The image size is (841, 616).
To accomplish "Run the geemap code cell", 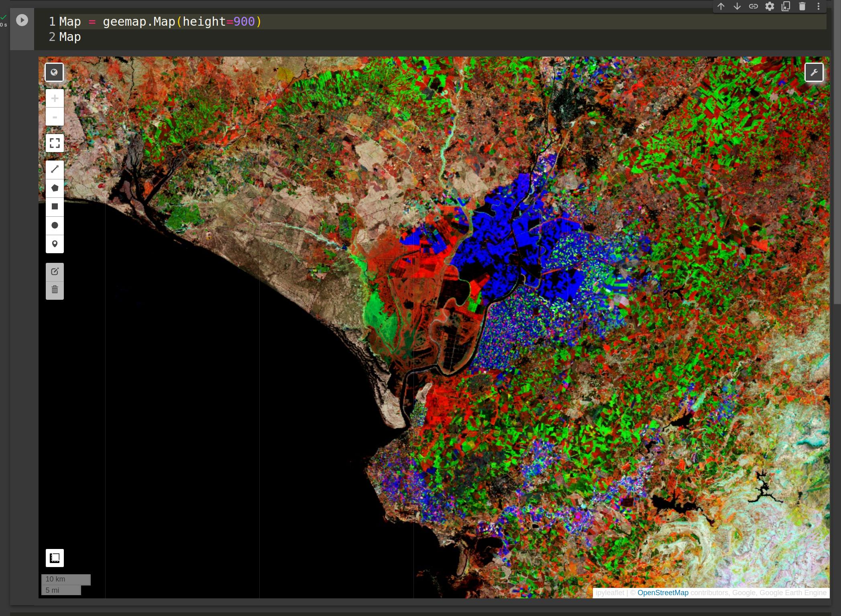I will (x=22, y=20).
